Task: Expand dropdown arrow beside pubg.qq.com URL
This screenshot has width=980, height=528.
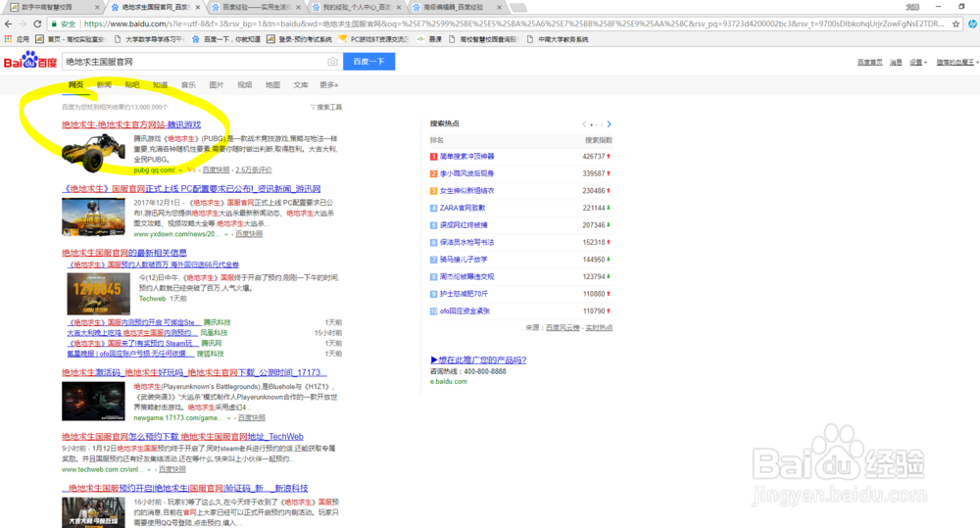Action: click(180, 170)
